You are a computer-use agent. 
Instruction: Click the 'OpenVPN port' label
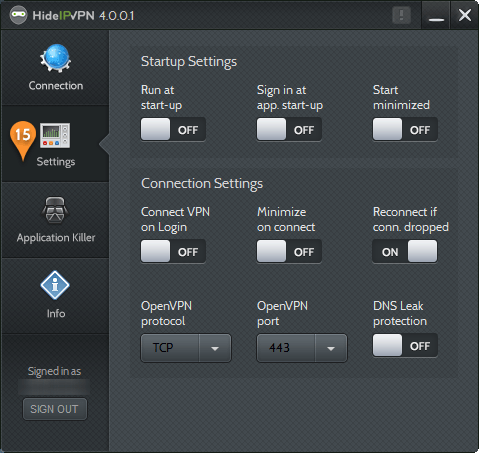pos(282,313)
